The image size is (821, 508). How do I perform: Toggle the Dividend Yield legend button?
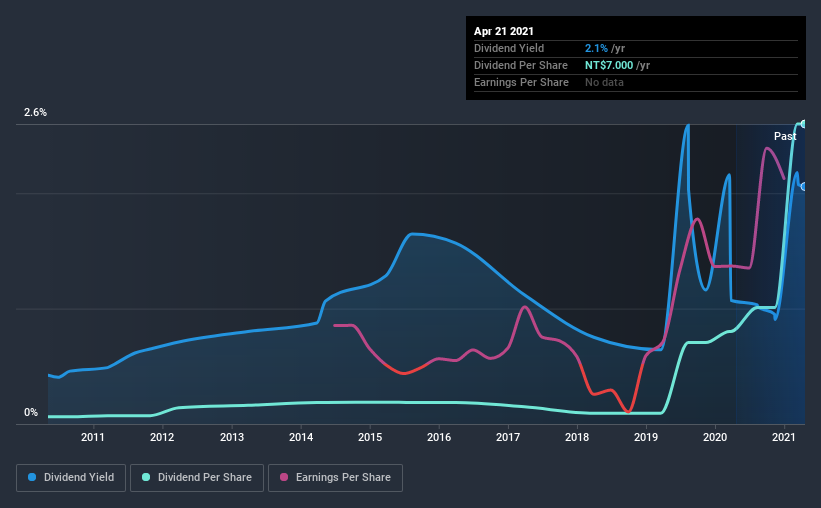click(x=71, y=478)
